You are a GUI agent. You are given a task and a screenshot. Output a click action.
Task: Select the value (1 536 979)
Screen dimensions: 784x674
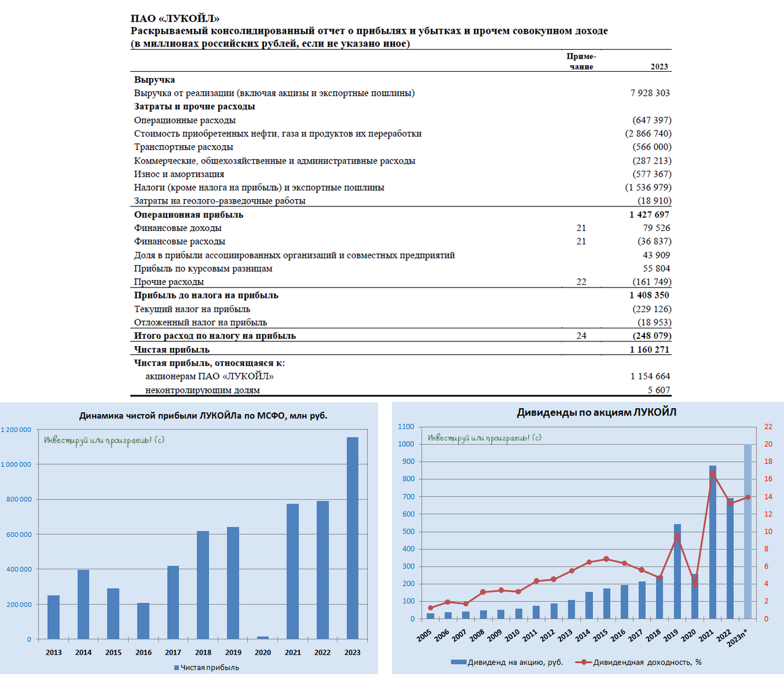648,187
